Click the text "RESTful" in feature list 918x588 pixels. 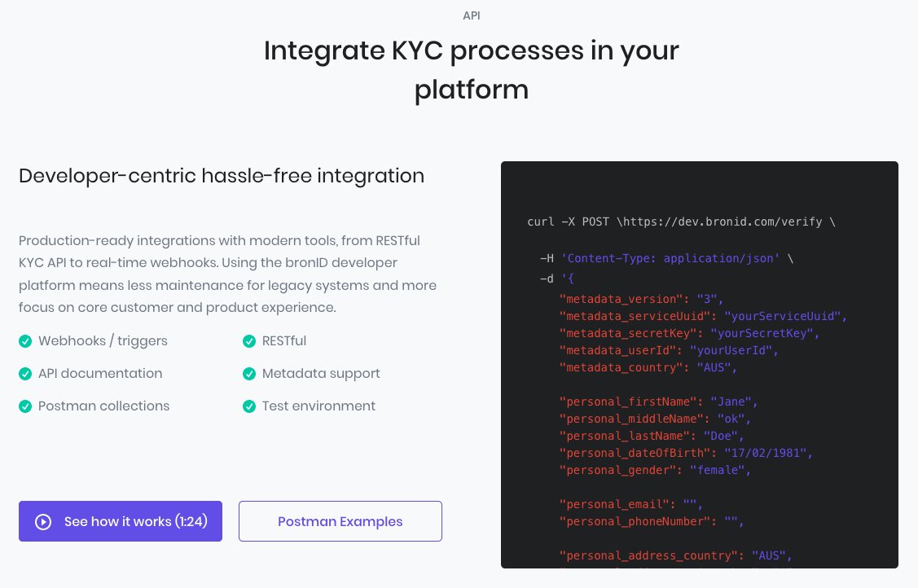tap(284, 340)
